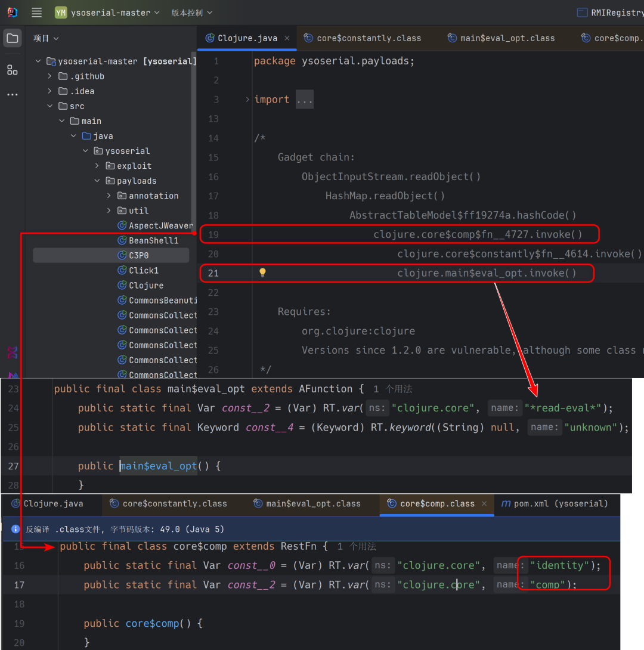Image resolution: width=644 pixels, height=650 pixels.
Task: Expand the folded import block
Action: (247, 100)
